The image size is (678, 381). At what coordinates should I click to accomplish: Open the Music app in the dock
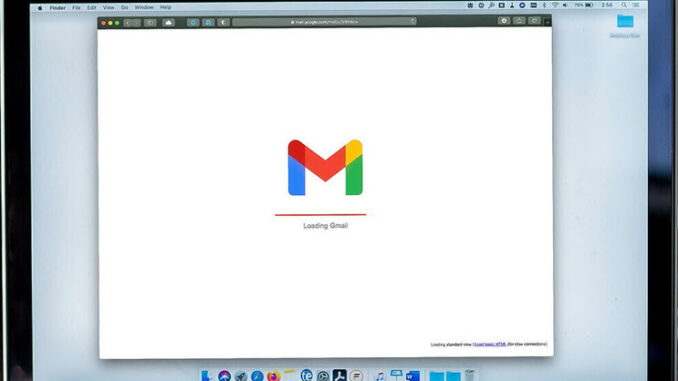(x=380, y=376)
